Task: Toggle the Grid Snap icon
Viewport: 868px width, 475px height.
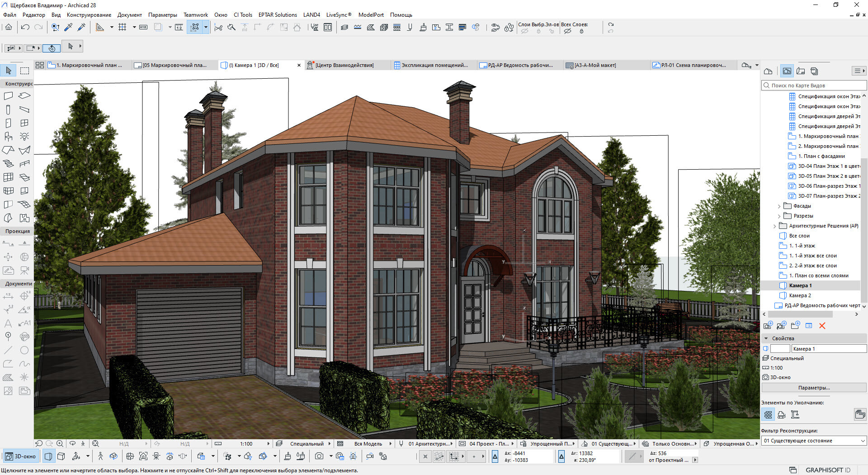Action: click(x=122, y=28)
